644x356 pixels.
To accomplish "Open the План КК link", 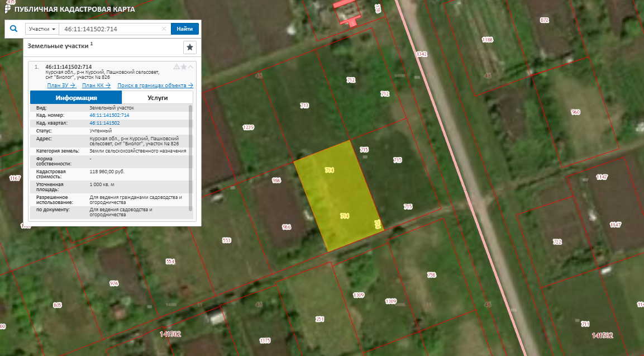I will coord(96,86).
